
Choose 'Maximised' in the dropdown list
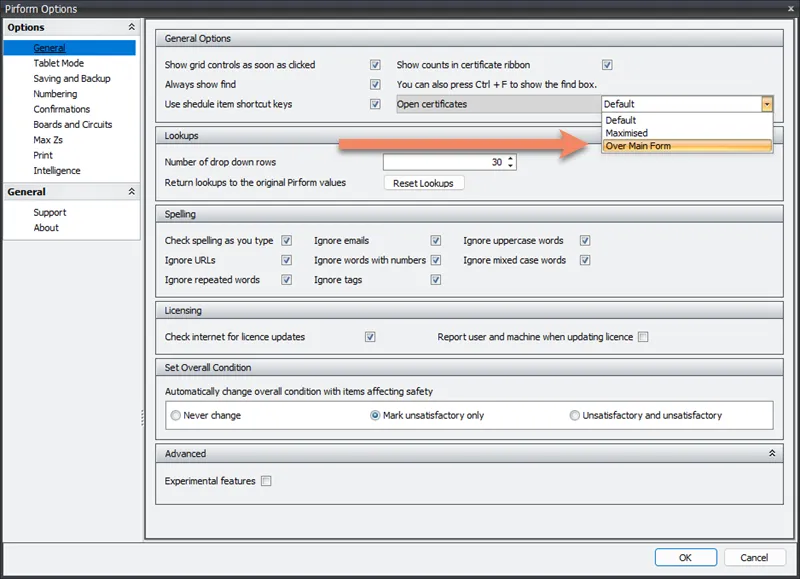pyautogui.click(x=627, y=133)
